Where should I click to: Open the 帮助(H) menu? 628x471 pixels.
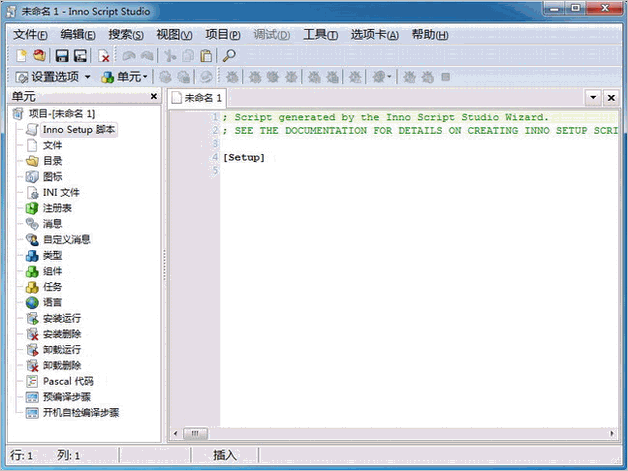430,35
